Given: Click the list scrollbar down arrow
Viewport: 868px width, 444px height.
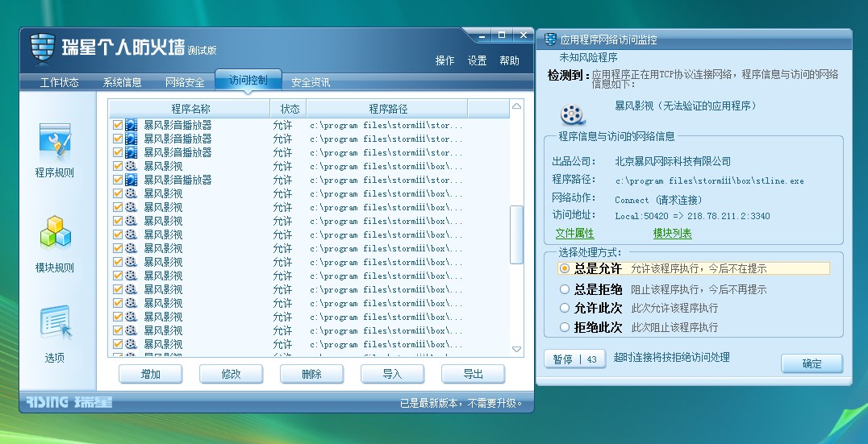Looking at the screenshot, I should (516, 350).
